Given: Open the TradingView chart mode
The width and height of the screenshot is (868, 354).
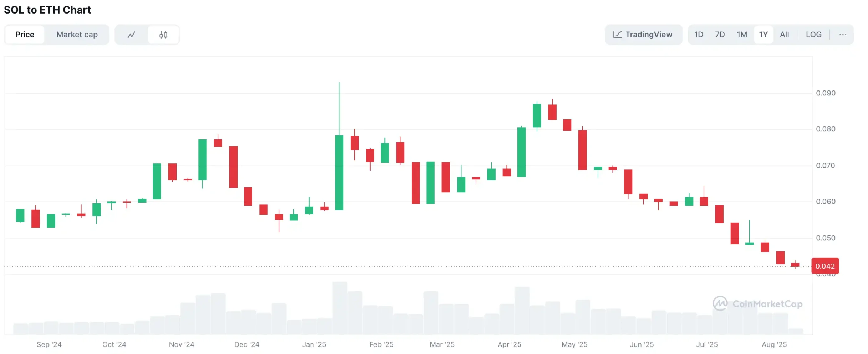Looking at the screenshot, I should (x=643, y=35).
